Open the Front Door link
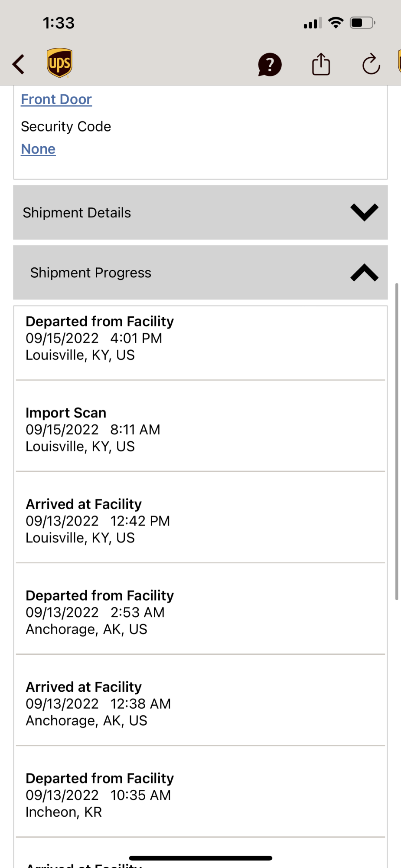The height and width of the screenshot is (868, 401). pyautogui.click(x=56, y=99)
